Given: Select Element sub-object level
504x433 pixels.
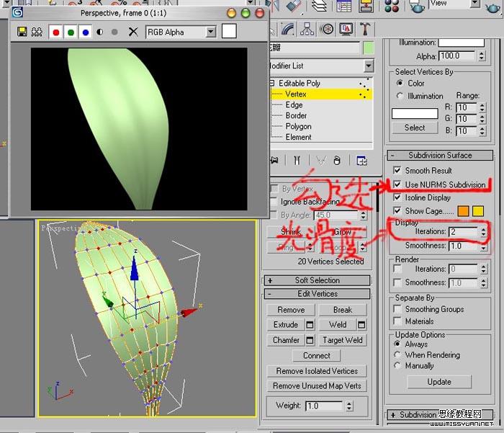Looking at the screenshot, I should pyautogui.click(x=298, y=137).
